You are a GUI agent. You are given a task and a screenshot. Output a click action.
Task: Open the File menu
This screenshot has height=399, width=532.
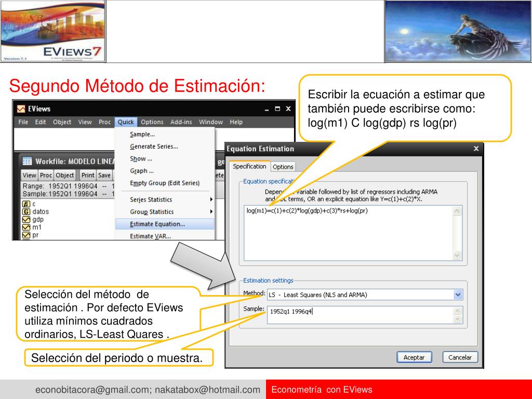[x=23, y=122]
